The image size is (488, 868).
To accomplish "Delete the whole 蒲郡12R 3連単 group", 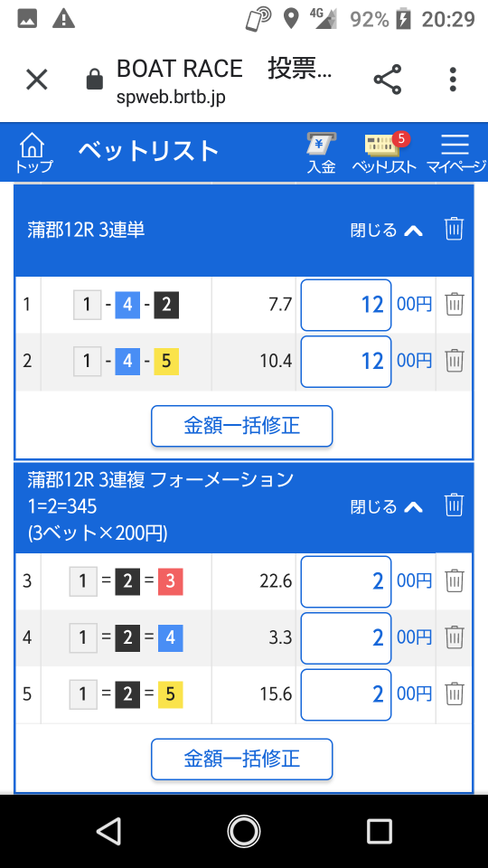I will 454,229.
